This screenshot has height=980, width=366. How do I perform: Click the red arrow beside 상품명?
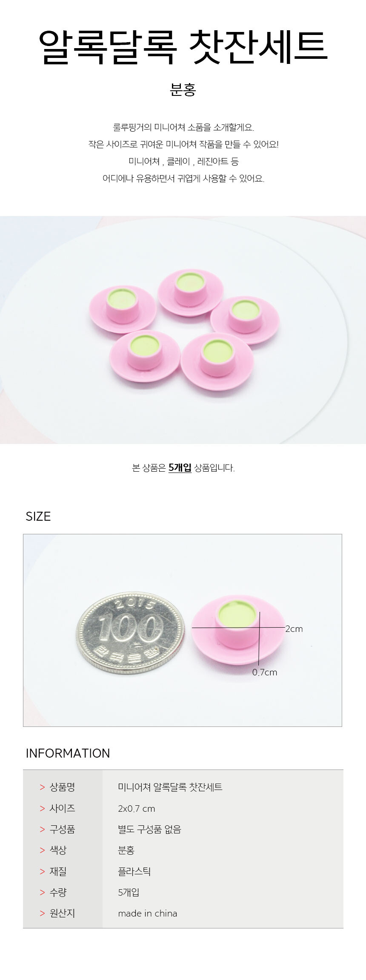[x=42, y=787]
